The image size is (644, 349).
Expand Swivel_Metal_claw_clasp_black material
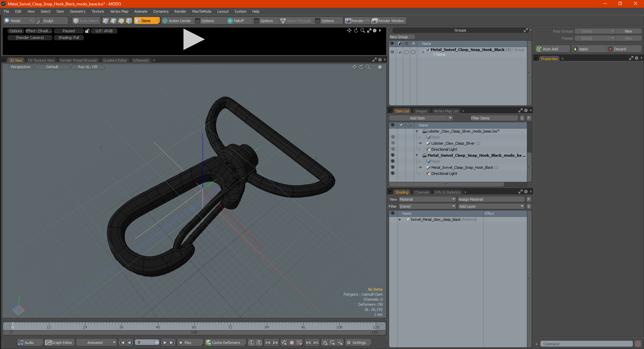point(400,219)
